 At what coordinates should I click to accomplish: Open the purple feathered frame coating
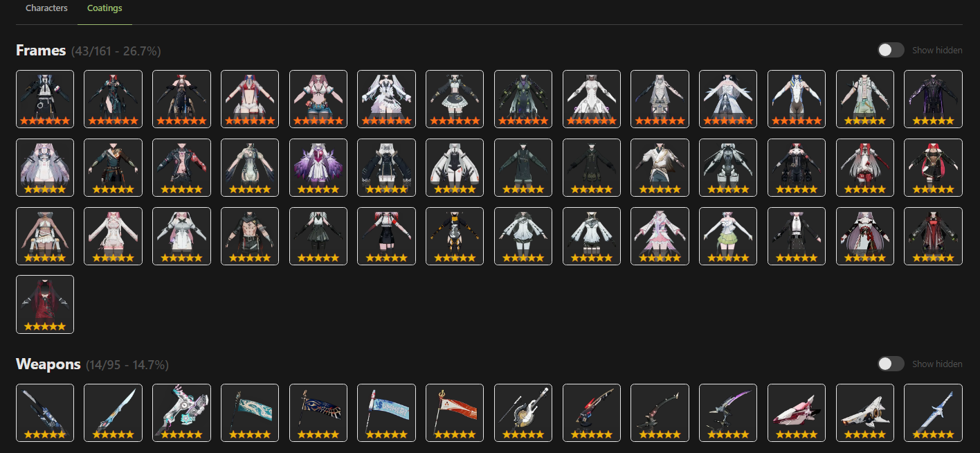318,168
